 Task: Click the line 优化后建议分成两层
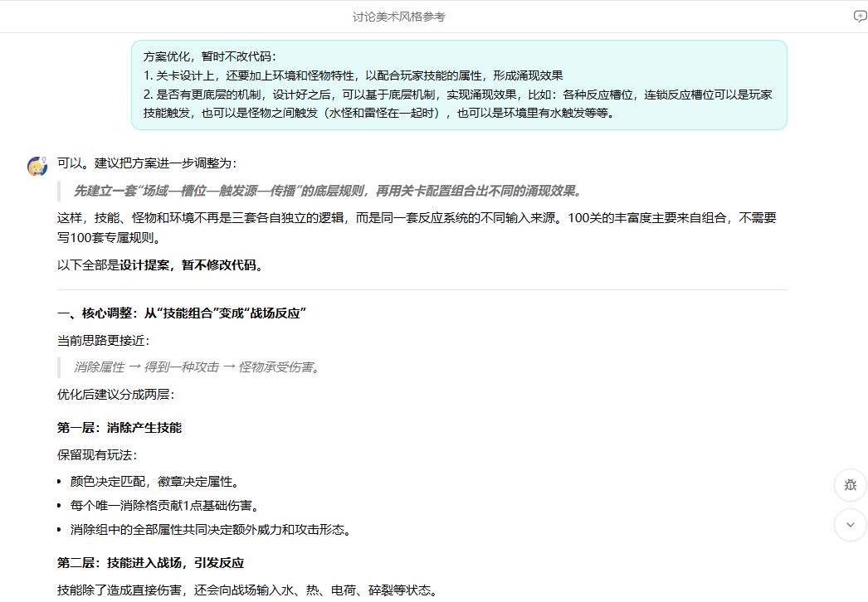[x=115, y=395]
